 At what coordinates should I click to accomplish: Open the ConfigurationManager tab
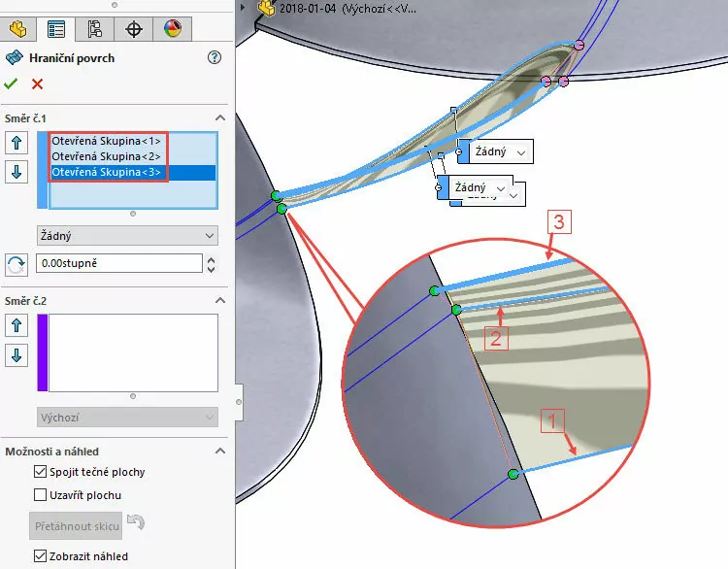[95, 29]
